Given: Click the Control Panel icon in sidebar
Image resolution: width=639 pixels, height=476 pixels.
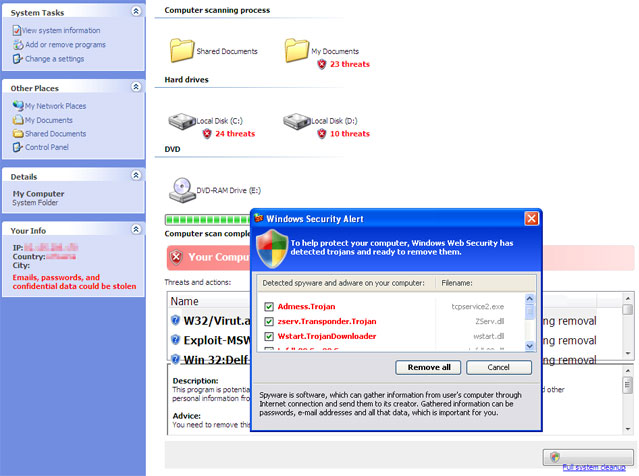Looking at the screenshot, I should (17, 147).
